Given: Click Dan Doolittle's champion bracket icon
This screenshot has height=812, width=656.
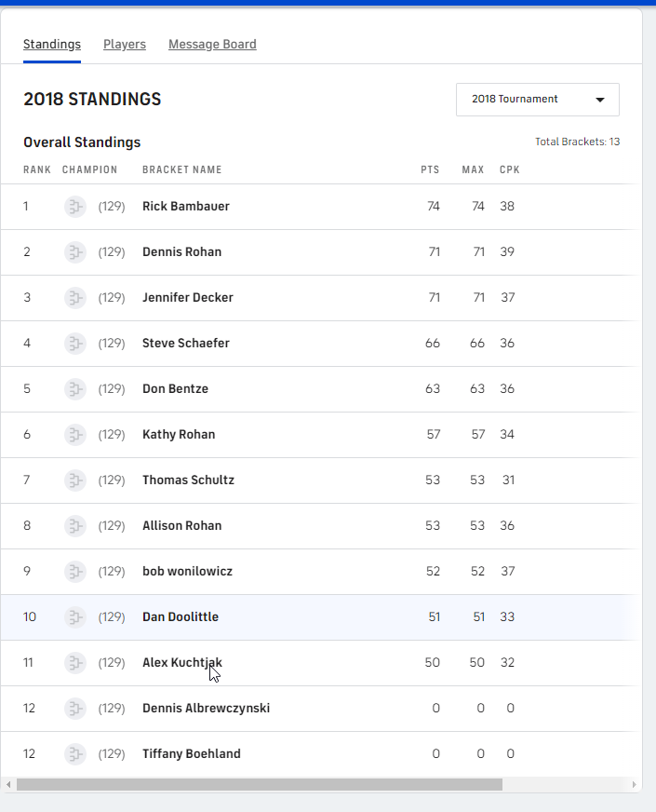Looking at the screenshot, I should tap(74, 617).
